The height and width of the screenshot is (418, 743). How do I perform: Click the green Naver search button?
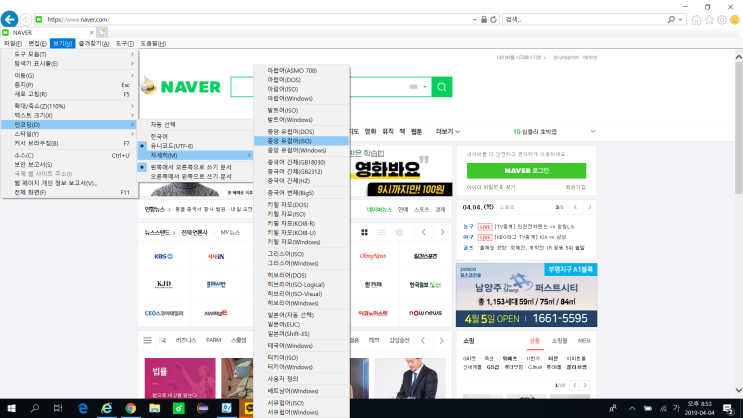pos(442,87)
